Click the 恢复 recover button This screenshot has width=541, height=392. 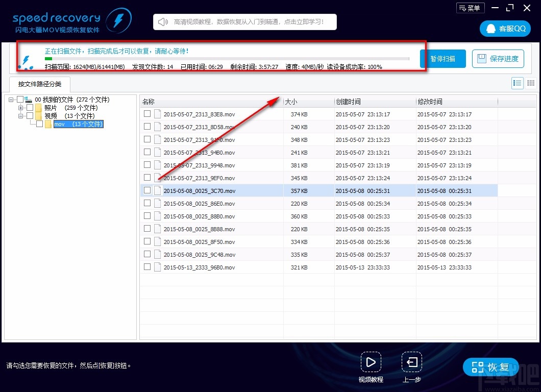click(x=490, y=367)
